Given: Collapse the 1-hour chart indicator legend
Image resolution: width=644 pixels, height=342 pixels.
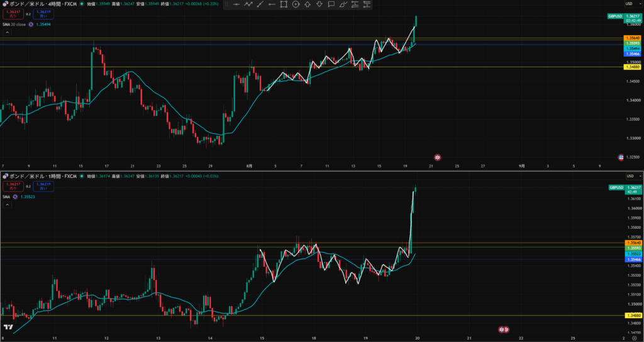Looking at the screenshot, I should (x=8, y=204).
